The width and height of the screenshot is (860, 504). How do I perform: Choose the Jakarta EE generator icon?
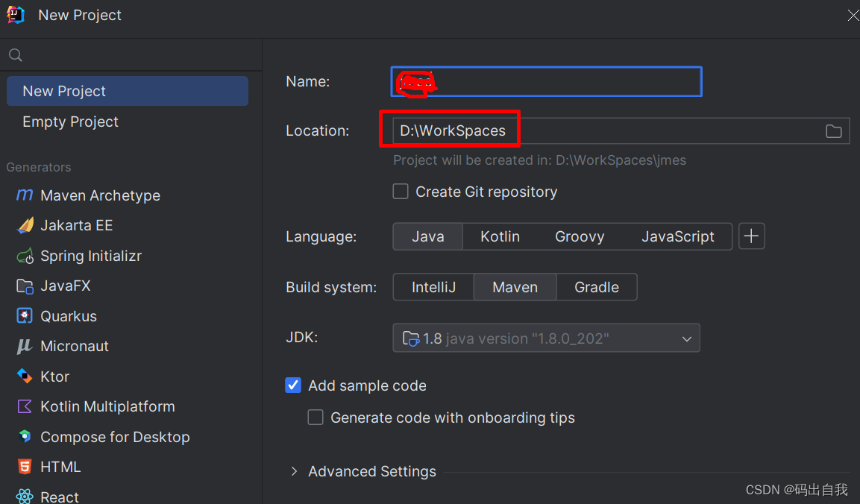pyautogui.click(x=25, y=225)
